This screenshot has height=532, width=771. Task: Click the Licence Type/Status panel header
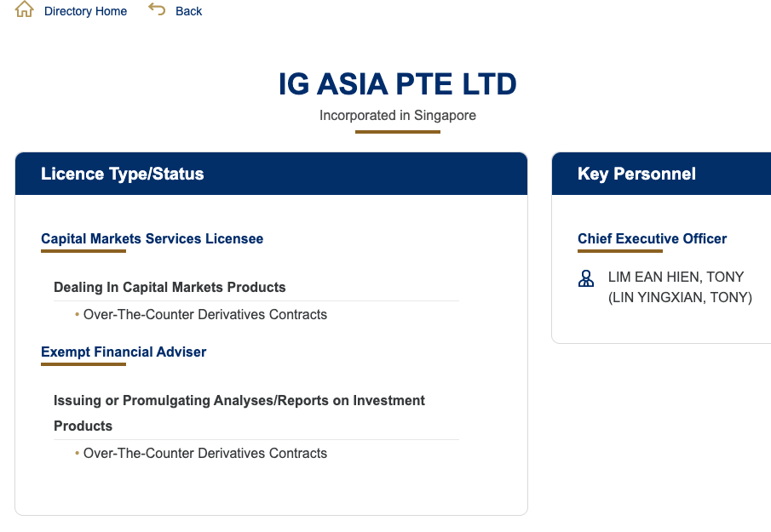[x=272, y=174]
